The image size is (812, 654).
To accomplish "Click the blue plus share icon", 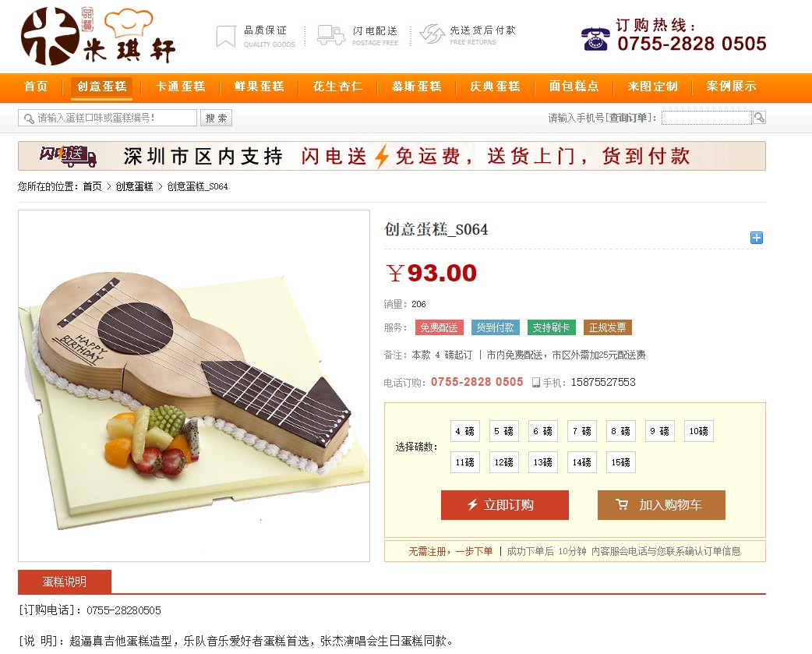I will click(x=756, y=238).
